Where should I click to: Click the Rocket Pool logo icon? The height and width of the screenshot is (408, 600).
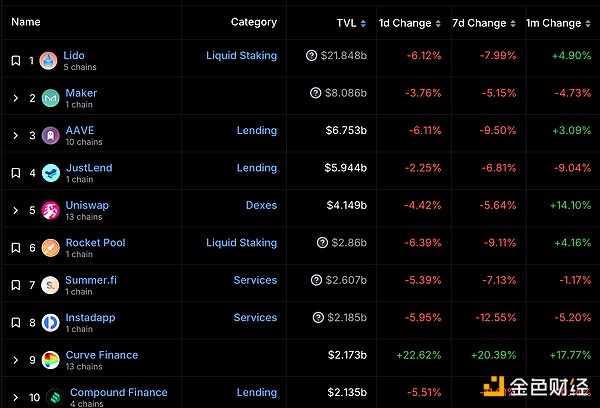click(50, 247)
